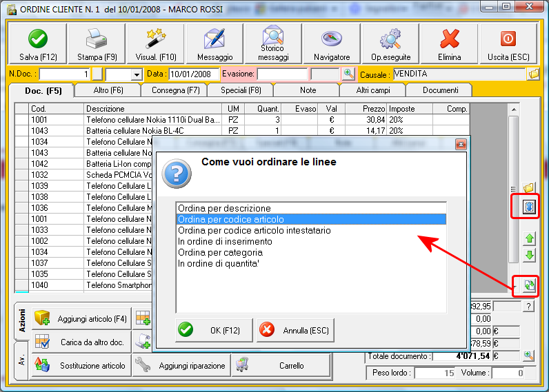
Task: Click price cell 30,84
Action: click(x=366, y=120)
